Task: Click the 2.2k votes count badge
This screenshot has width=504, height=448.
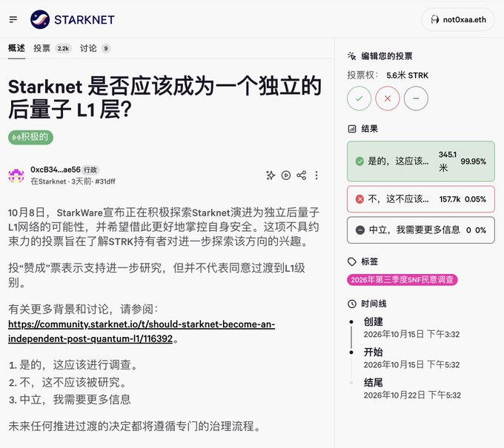Action: (63, 48)
